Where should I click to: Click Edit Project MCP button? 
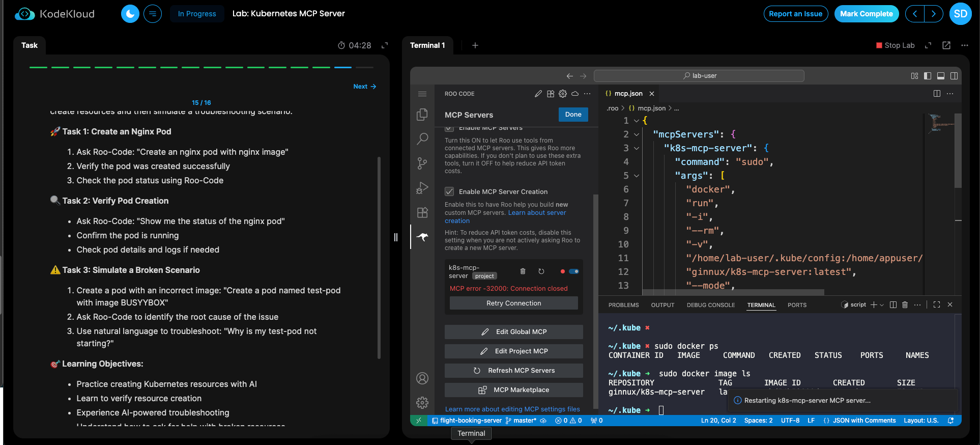(514, 351)
